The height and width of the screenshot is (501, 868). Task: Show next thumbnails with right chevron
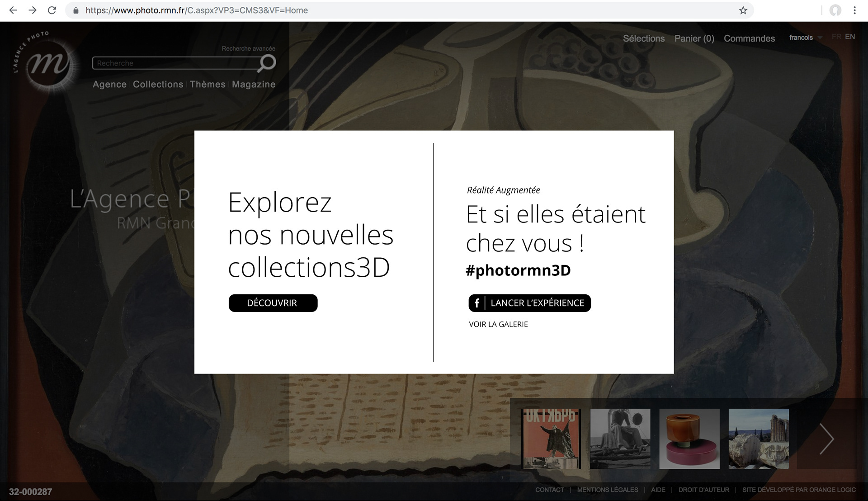tap(826, 439)
